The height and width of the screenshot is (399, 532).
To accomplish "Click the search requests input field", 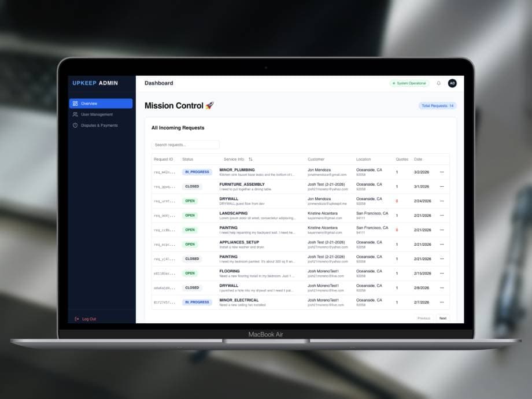I will click(185, 144).
